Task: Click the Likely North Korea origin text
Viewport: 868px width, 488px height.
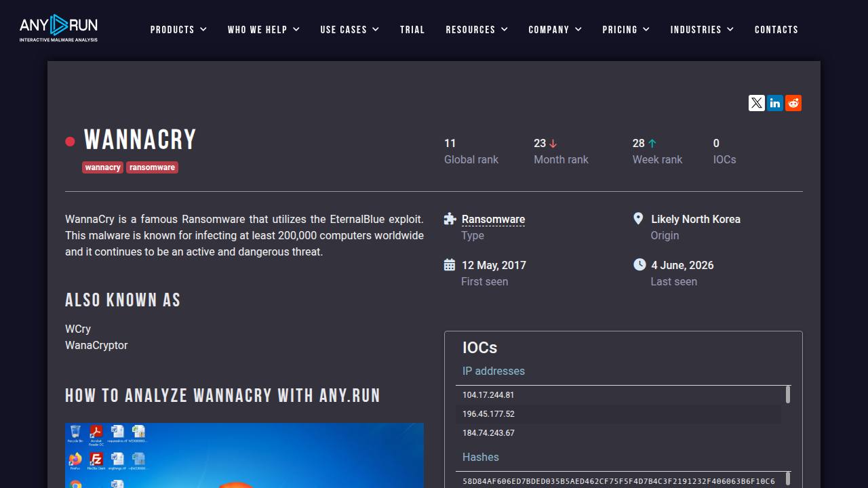Action: coord(696,220)
